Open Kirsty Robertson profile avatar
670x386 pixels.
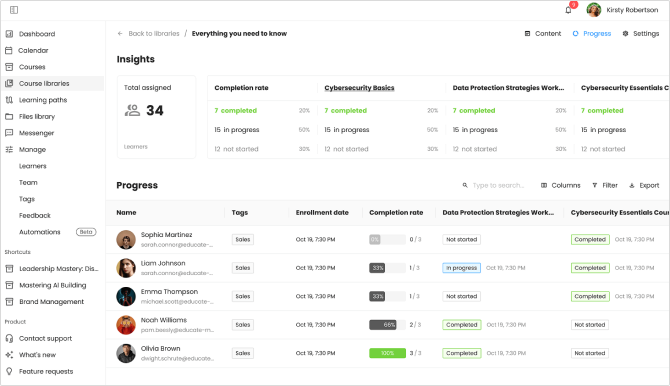pyautogui.click(x=594, y=10)
